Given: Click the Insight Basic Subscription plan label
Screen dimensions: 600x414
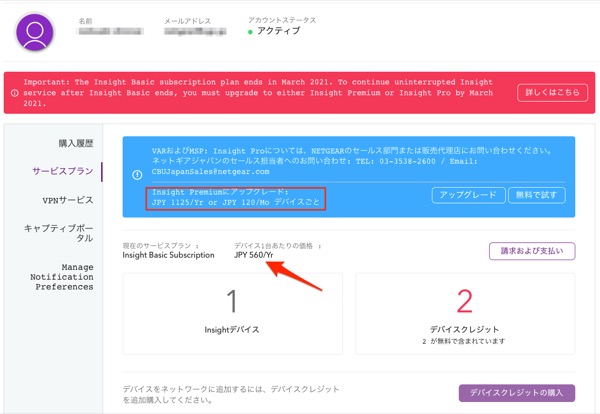Looking at the screenshot, I should [x=168, y=255].
